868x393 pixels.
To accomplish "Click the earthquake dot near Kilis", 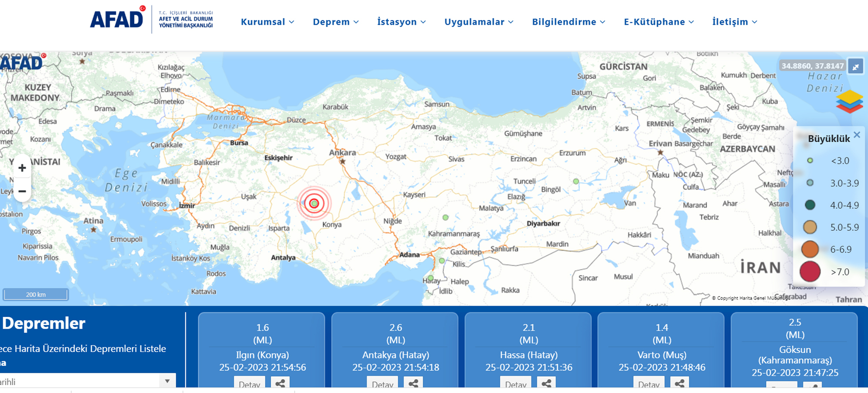I will pyautogui.click(x=442, y=261).
